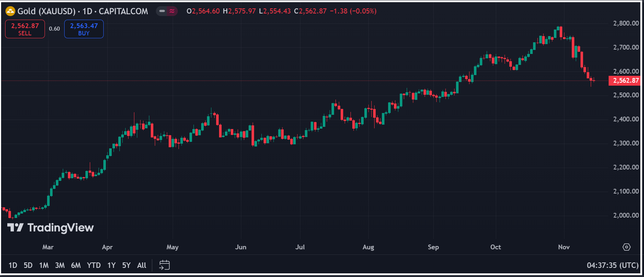Switch to 5D time range
644x277 pixels.
pos(28,265)
